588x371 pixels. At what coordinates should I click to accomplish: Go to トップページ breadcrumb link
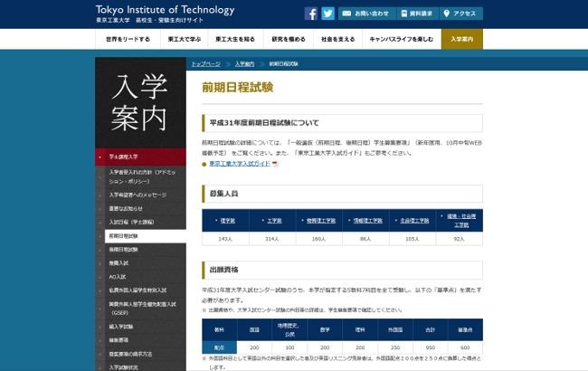(206, 64)
